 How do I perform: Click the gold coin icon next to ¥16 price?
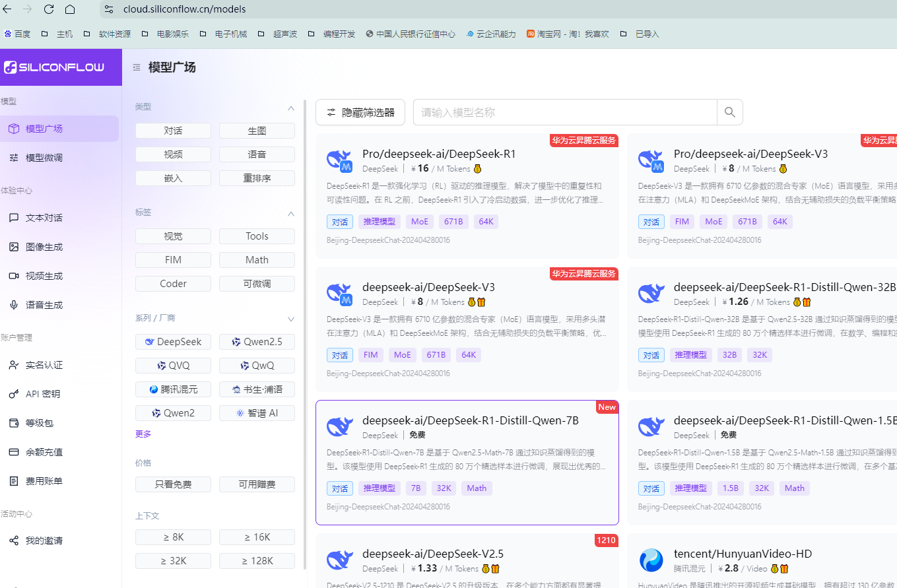(x=477, y=169)
